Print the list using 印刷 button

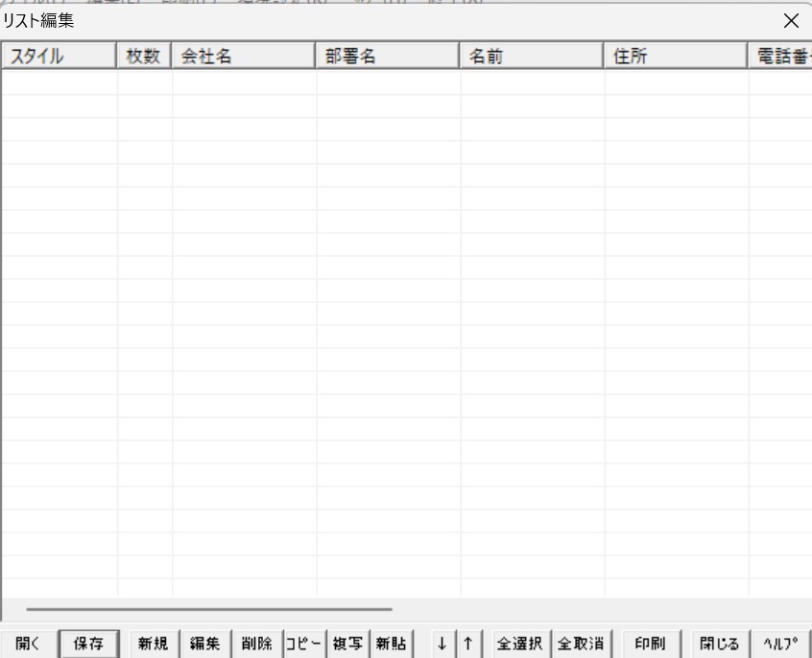[651, 644]
